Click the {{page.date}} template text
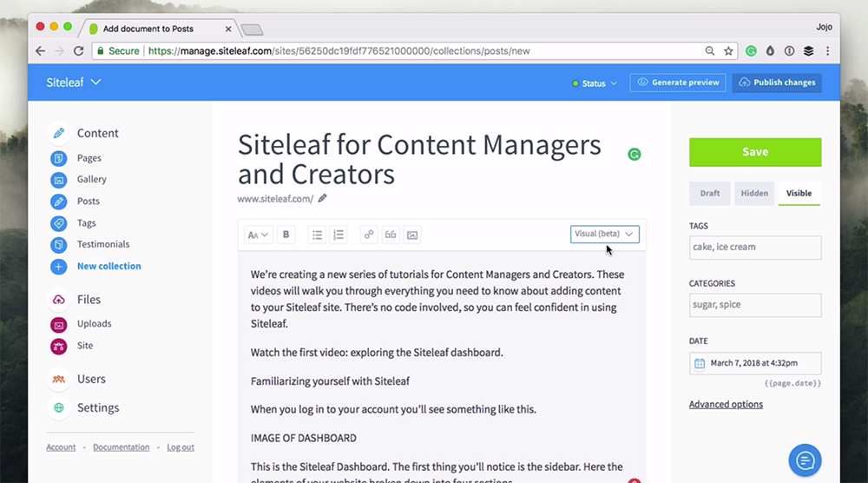The image size is (868, 483). click(792, 383)
